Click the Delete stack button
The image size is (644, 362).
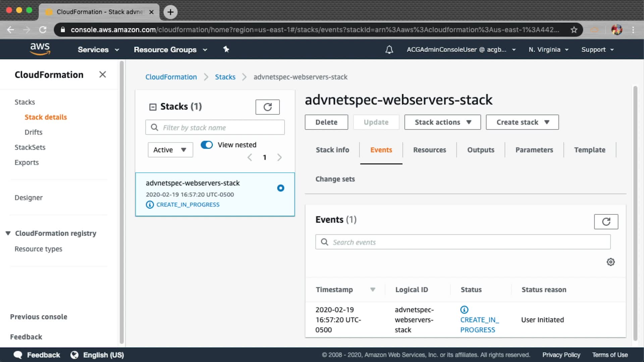[326, 122]
